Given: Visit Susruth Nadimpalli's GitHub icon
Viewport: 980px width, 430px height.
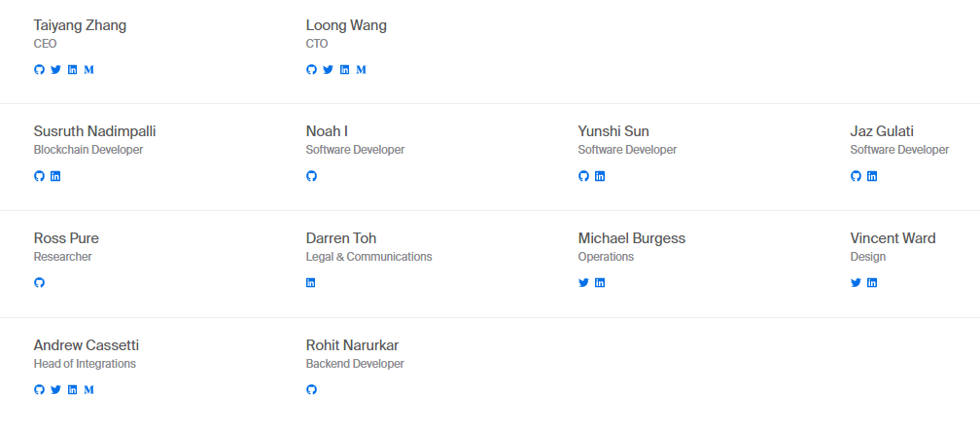Looking at the screenshot, I should click(39, 176).
